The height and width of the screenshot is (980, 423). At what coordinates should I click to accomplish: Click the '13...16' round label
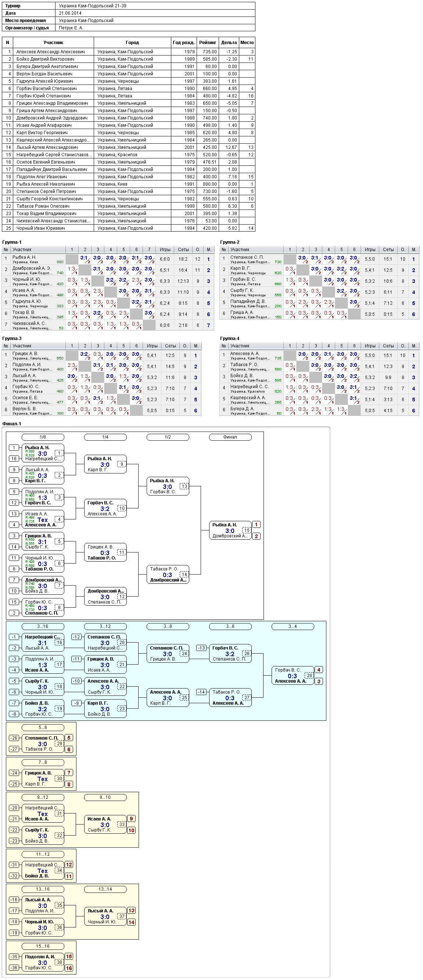43,890
